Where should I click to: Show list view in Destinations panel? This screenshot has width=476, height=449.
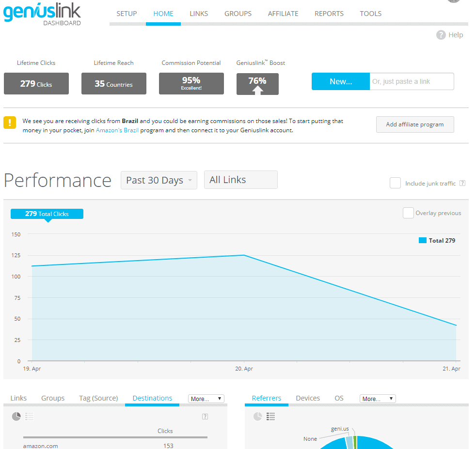(x=30, y=417)
